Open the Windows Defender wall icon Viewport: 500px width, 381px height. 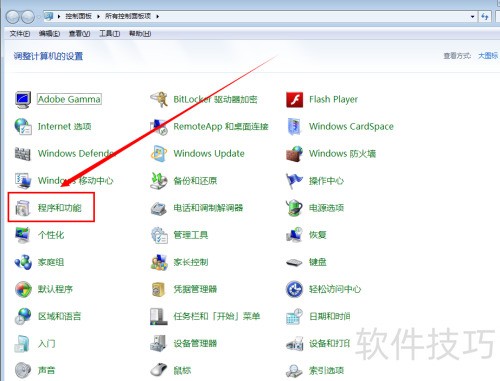pos(23,154)
